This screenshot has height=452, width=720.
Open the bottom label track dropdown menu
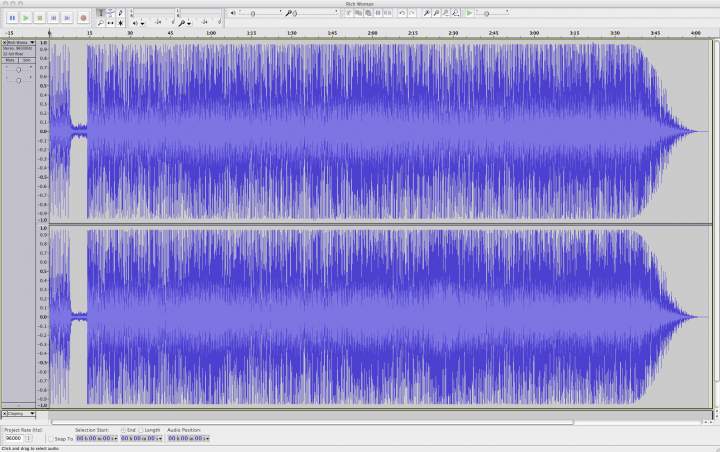tap(22, 414)
